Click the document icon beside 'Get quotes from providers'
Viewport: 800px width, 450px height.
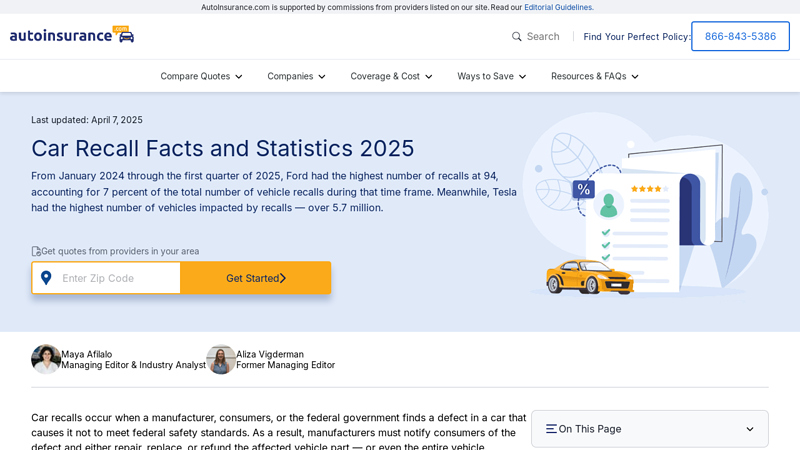(x=36, y=251)
